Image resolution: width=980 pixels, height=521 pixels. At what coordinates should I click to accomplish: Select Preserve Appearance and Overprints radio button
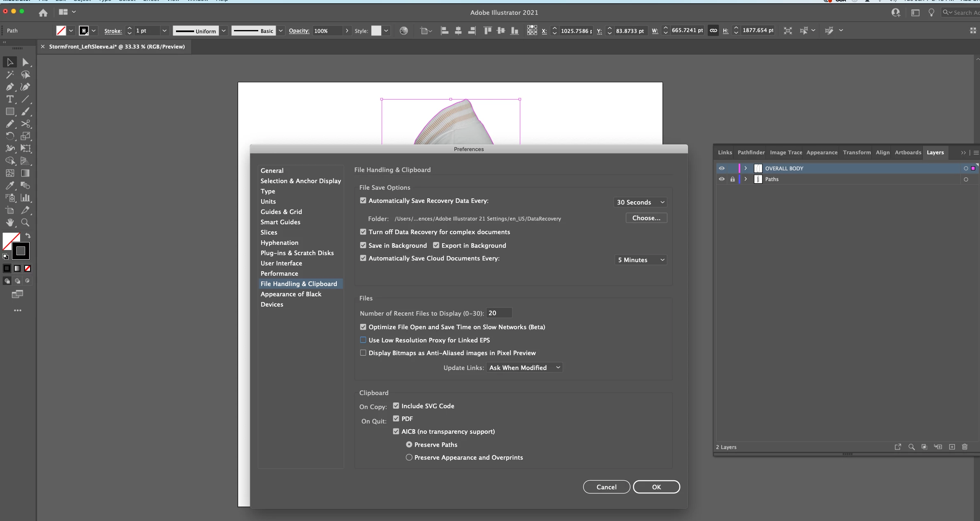point(409,457)
